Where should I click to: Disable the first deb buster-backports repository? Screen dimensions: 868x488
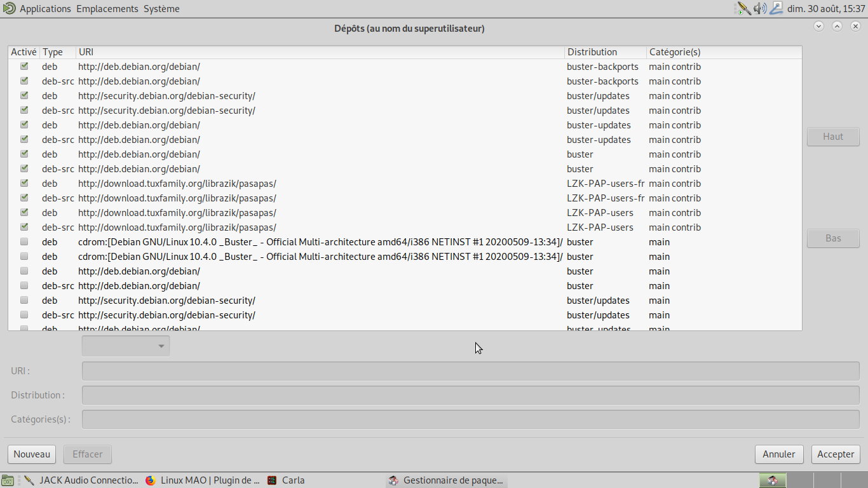[x=24, y=66]
